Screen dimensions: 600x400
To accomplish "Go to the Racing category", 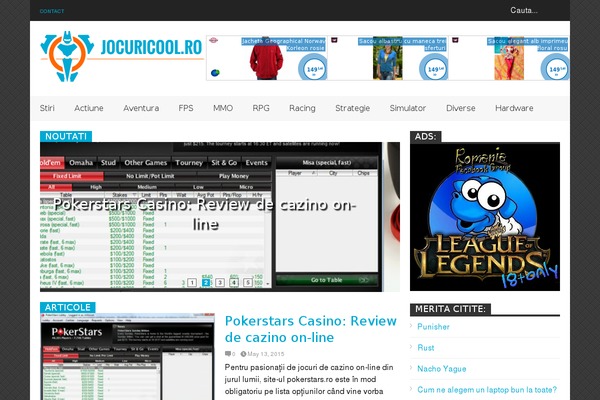I will pos(302,108).
